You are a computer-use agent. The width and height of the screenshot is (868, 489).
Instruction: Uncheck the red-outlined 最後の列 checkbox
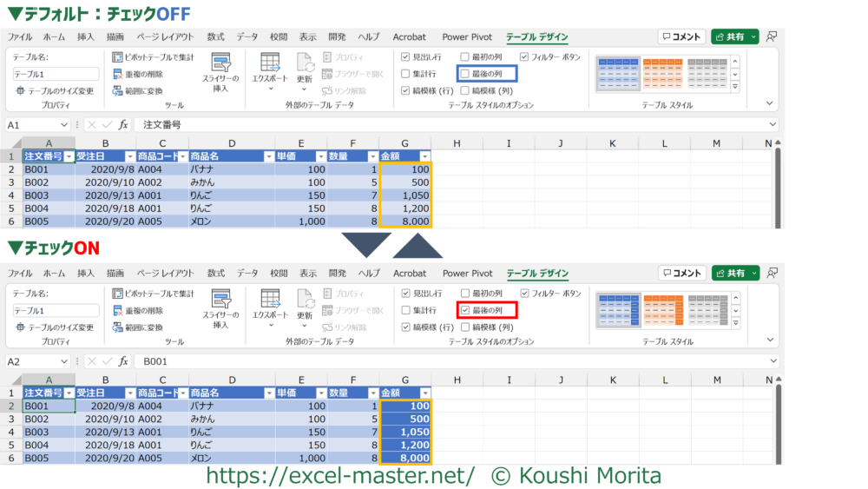click(465, 310)
